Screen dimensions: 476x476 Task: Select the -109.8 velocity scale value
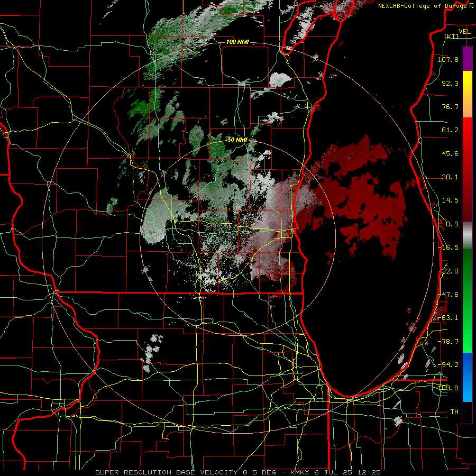pyautogui.click(x=448, y=388)
